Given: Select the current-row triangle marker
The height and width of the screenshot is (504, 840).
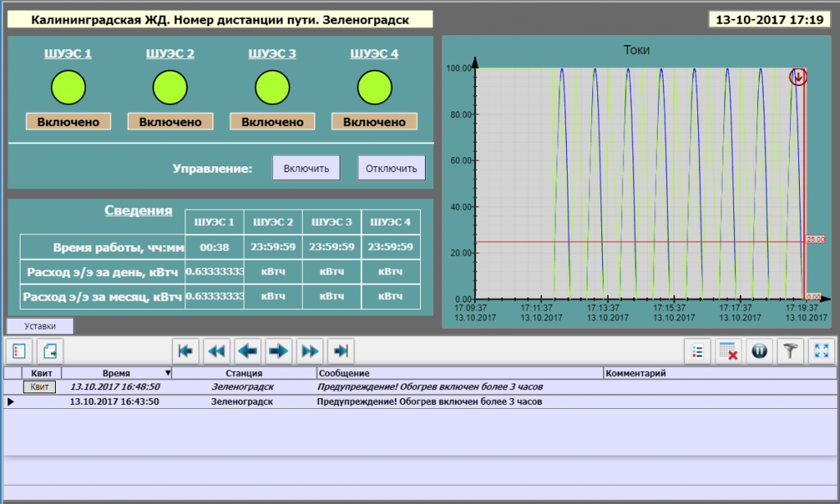Looking at the screenshot, I should tap(10, 402).
